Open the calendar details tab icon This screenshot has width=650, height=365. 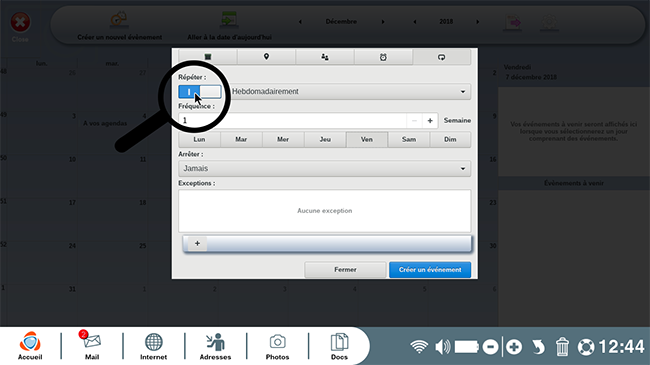coord(208,57)
